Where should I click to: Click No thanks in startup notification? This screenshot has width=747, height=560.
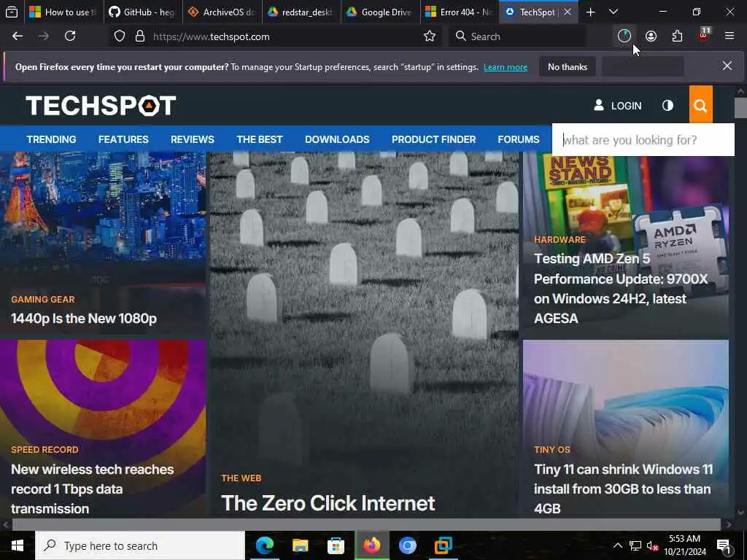click(568, 66)
